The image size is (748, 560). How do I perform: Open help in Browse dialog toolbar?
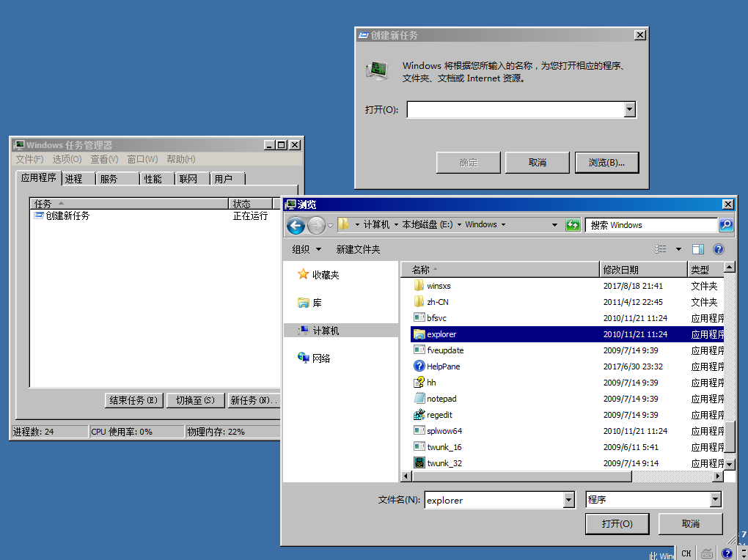[x=719, y=249]
